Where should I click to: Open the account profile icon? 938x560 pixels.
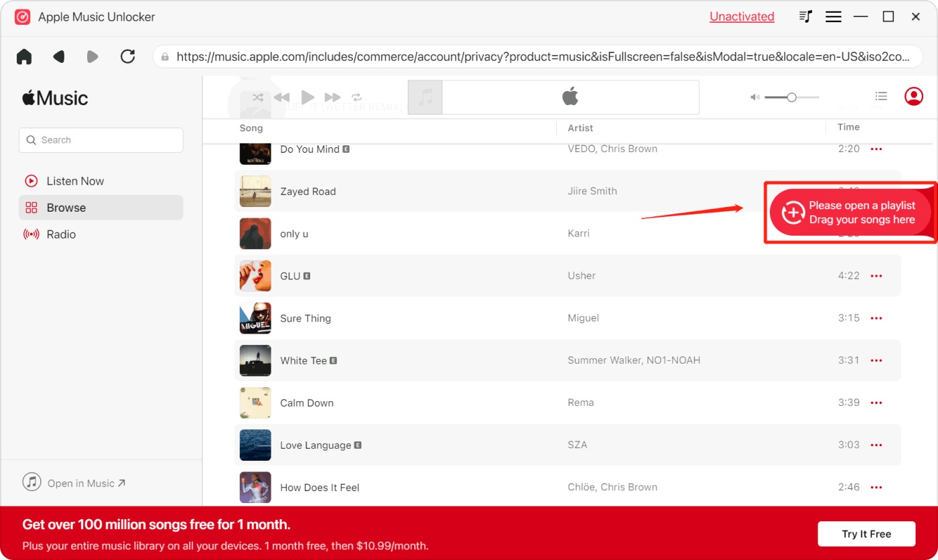point(914,96)
